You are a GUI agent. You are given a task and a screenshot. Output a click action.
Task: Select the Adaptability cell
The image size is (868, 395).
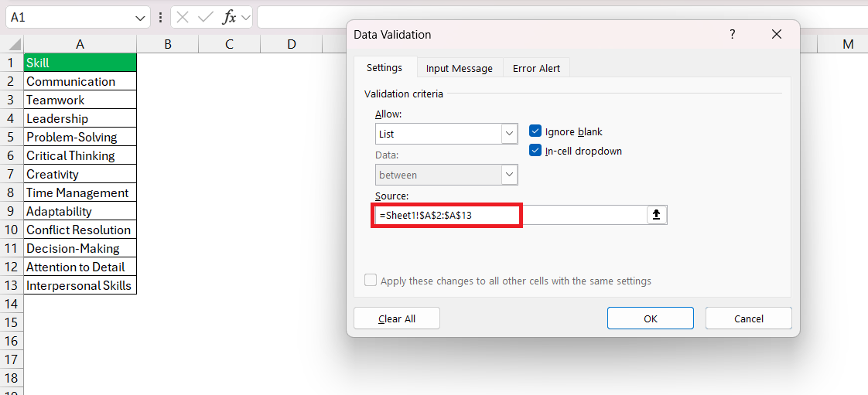coord(80,211)
